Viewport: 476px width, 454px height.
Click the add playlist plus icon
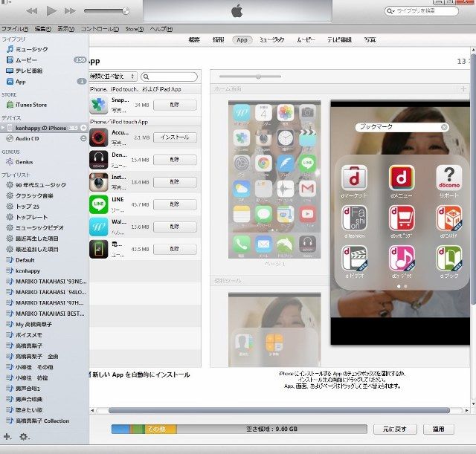pyautogui.click(x=7, y=437)
